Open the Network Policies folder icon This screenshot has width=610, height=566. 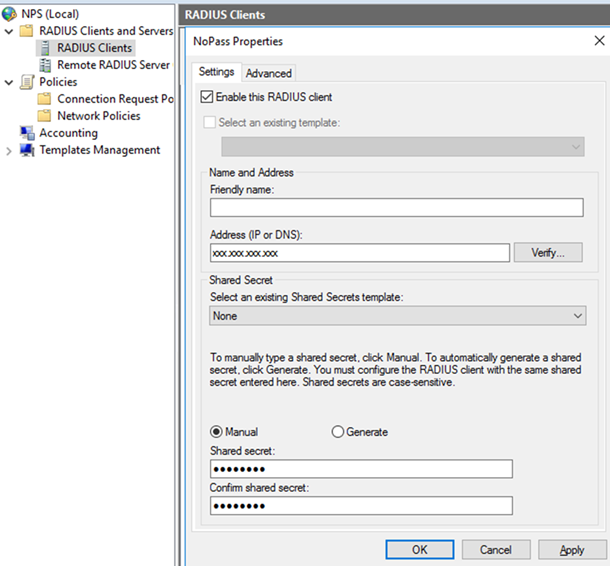[45, 116]
